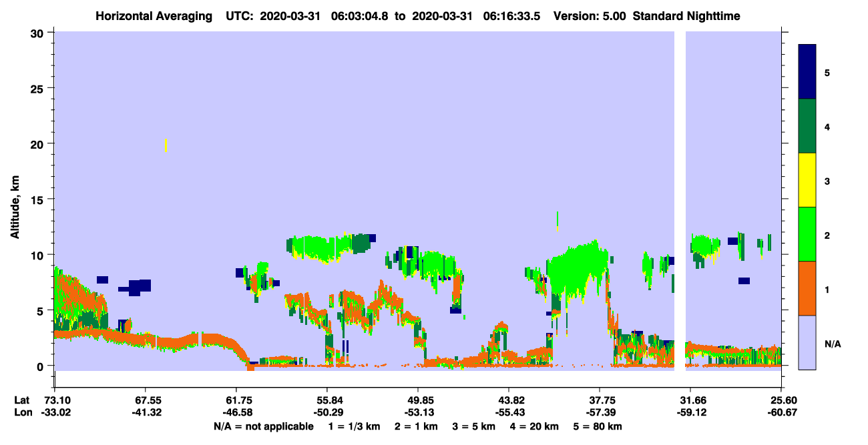Click the lavender N/A legend swatch
868x445 pixels.
[807, 342]
